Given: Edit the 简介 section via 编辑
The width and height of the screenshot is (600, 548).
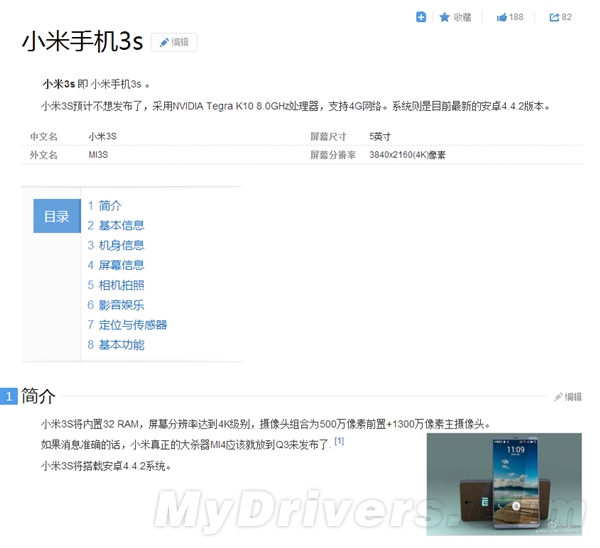Looking at the screenshot, I should 568,397.
